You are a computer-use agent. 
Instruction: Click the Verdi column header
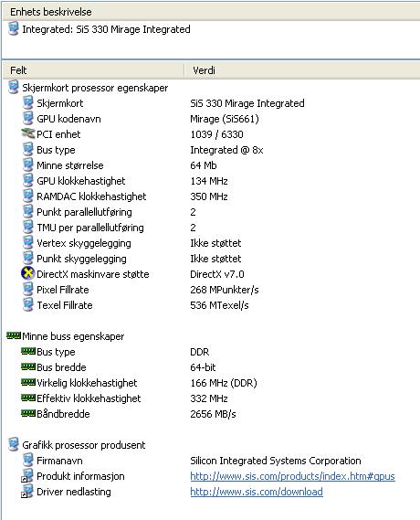302,70
